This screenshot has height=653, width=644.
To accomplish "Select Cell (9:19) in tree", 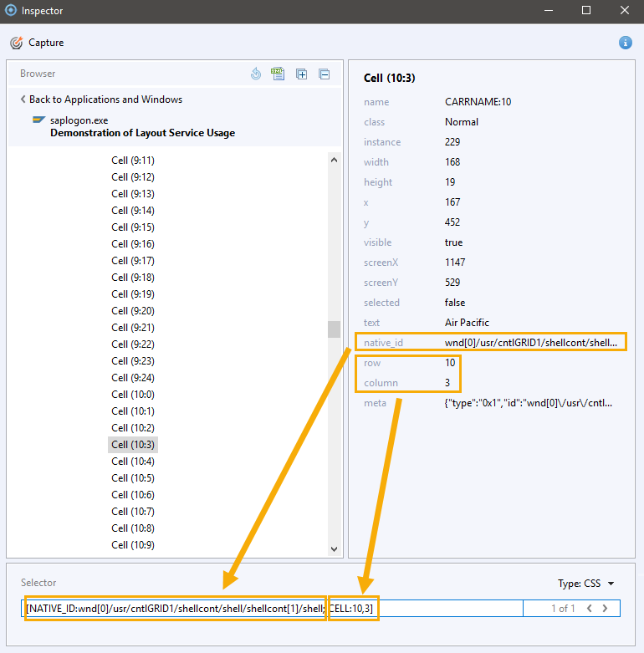I will pyautogui.click(x=133, y=294).
